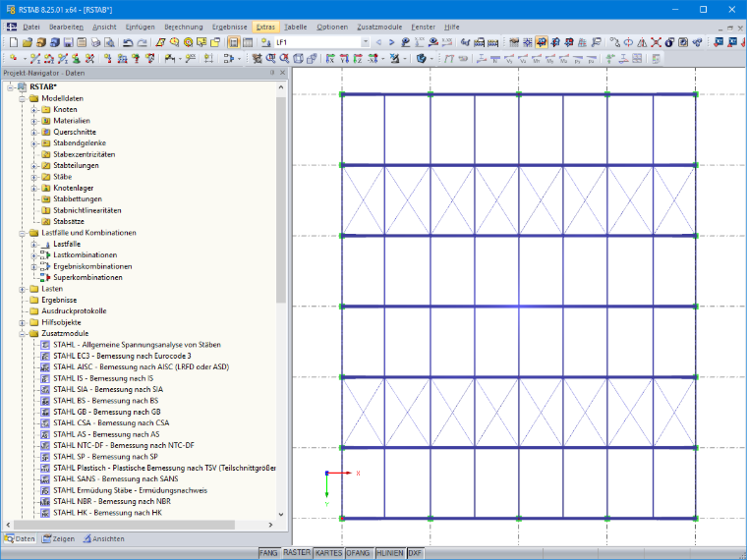Toggle the highlighted display button in top toolbar
Screen dimensions: 747x560
click(x=542, y=42)
